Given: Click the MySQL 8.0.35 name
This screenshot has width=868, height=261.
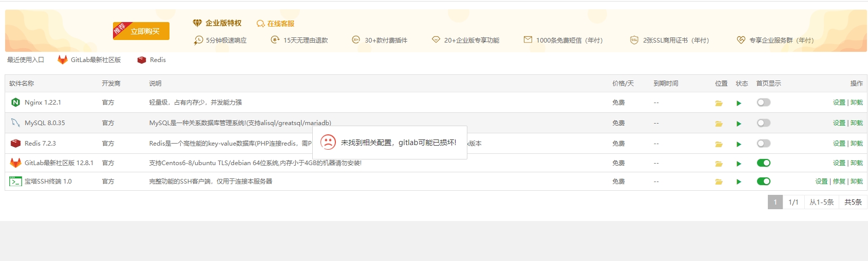Looking at the screenshot, I should [x=45, y=123].
